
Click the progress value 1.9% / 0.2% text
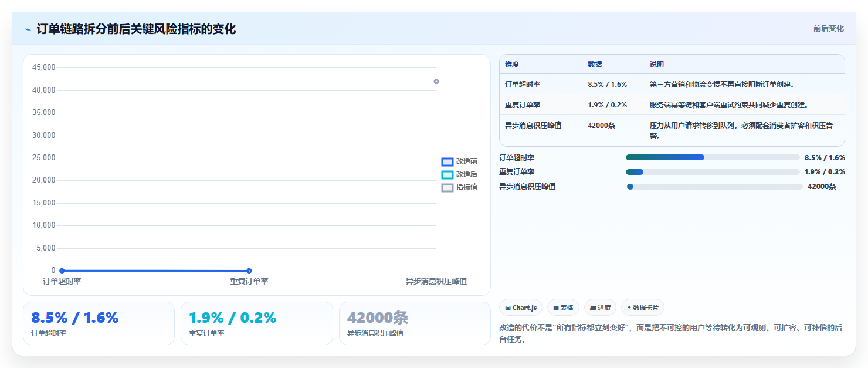[825, 172]
